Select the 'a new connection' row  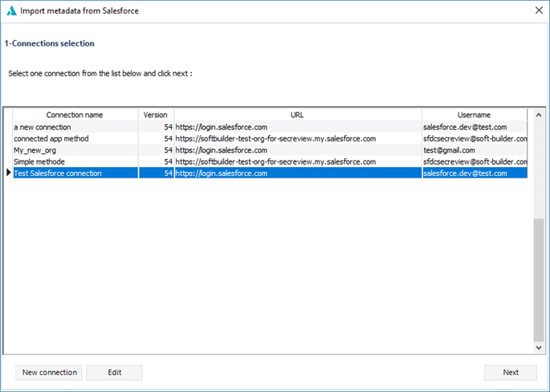[75, 127]
